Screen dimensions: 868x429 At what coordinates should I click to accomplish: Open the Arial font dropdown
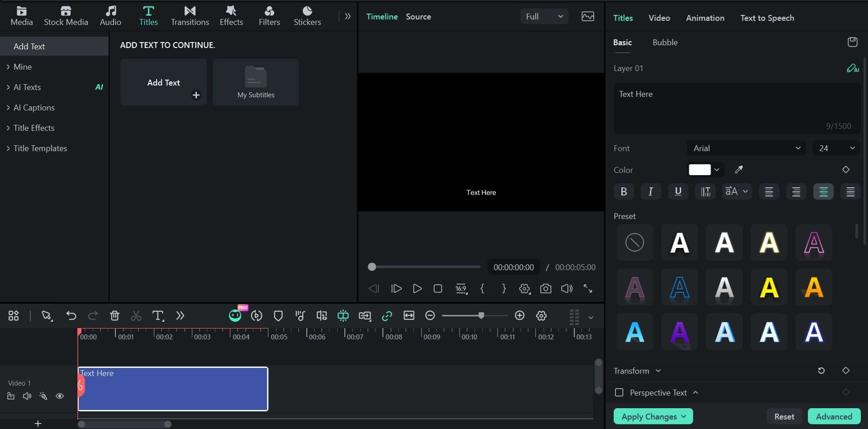coord(746,148)
